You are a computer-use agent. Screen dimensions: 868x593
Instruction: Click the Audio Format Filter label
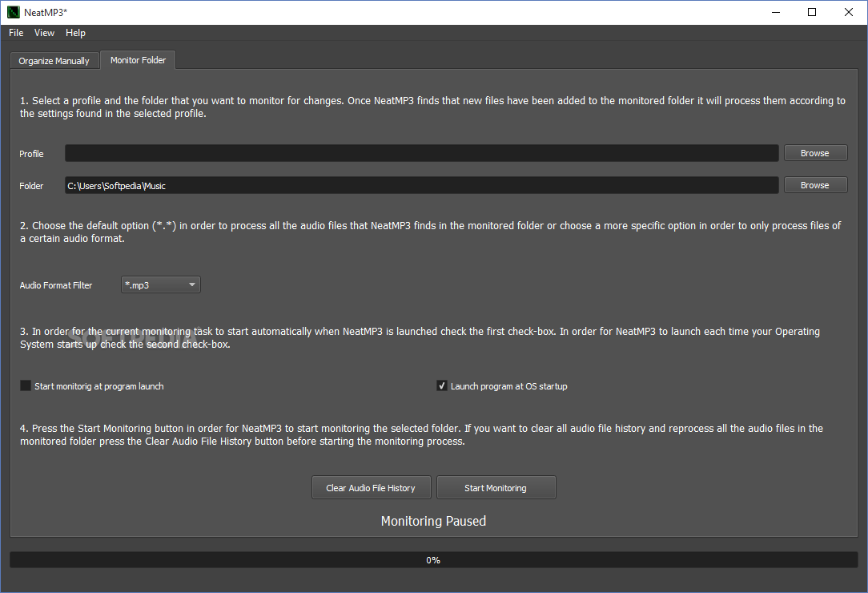[56, 284]
